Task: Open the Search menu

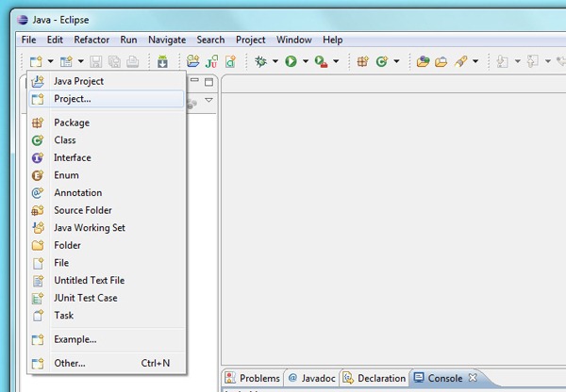Action: tap(210, 40)
